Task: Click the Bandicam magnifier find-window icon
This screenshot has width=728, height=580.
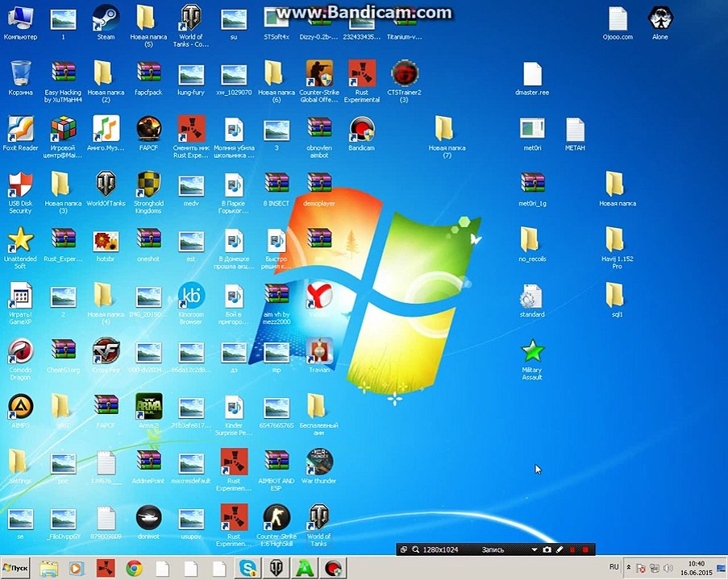Action: point(415,550)
